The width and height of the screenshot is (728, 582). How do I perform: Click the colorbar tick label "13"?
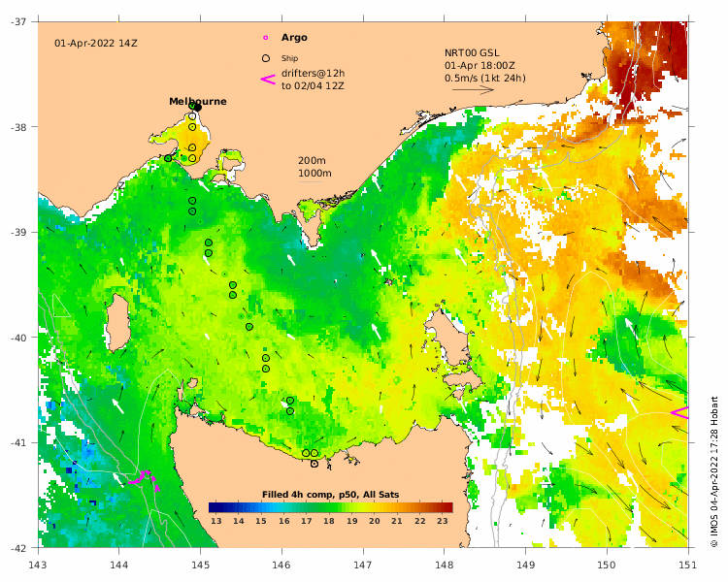216,521
